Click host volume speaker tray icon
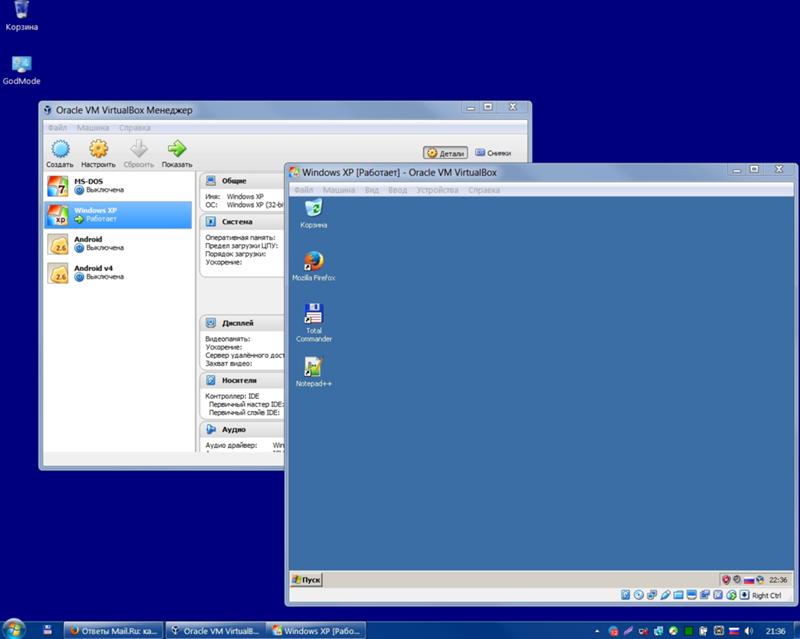 click(x=748, y=631)
